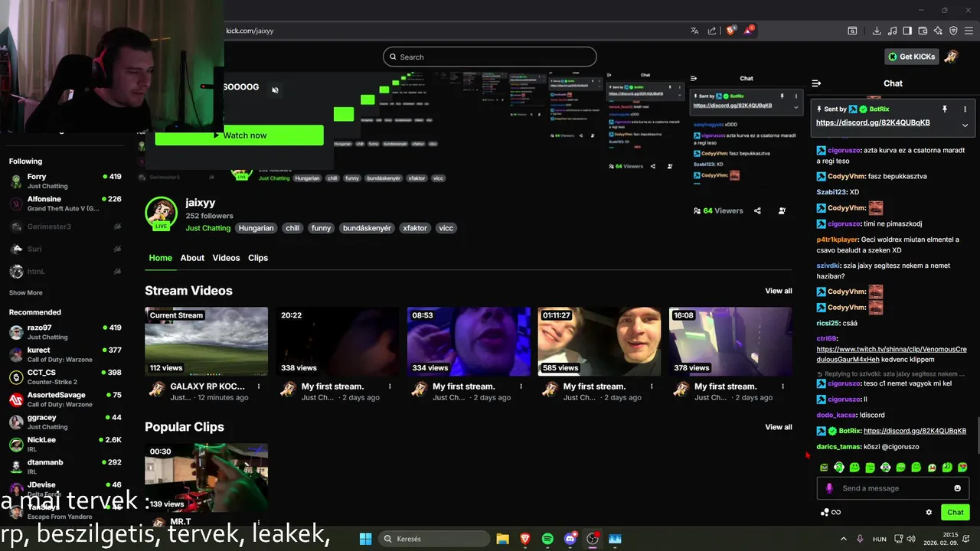Expand the pinned message chevron
Image resolution: width=980 pixels, height=551 pixels.
(965, 126)
